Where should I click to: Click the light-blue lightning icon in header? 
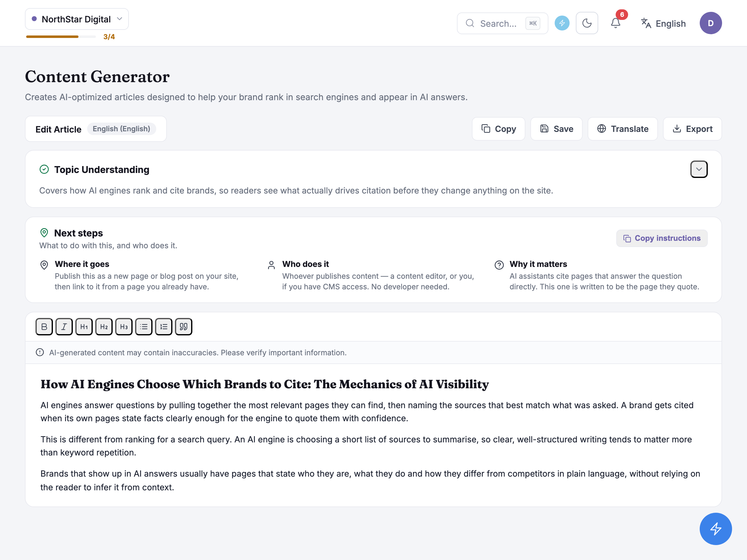[562, 23]
